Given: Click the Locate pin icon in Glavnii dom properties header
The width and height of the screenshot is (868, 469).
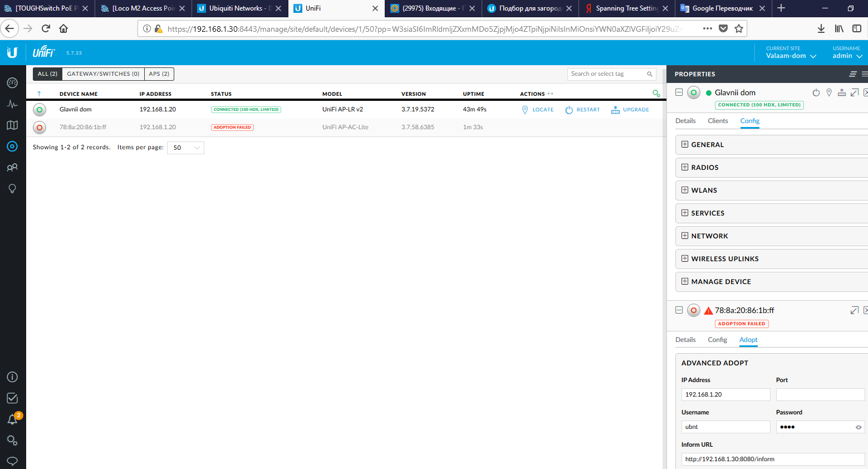Looking at the screenshot, I should (x=829, y=92).
